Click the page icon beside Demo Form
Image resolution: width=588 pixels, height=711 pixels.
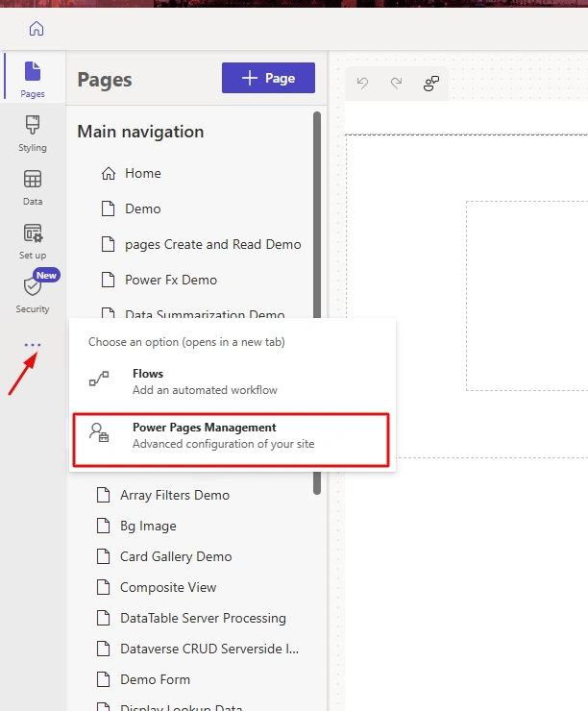pyautogui.click(x=104, y=679)
